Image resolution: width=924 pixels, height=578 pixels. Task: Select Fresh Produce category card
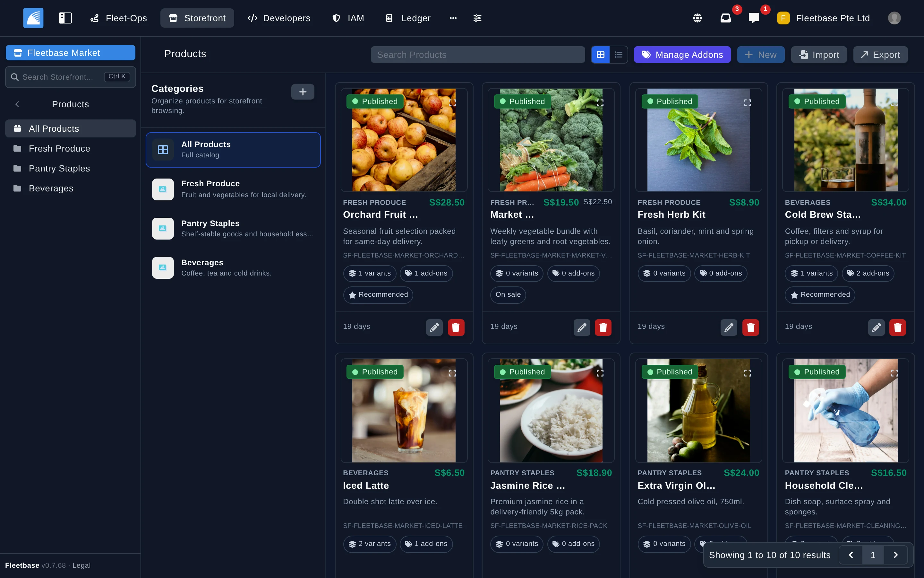pos(233,189)
